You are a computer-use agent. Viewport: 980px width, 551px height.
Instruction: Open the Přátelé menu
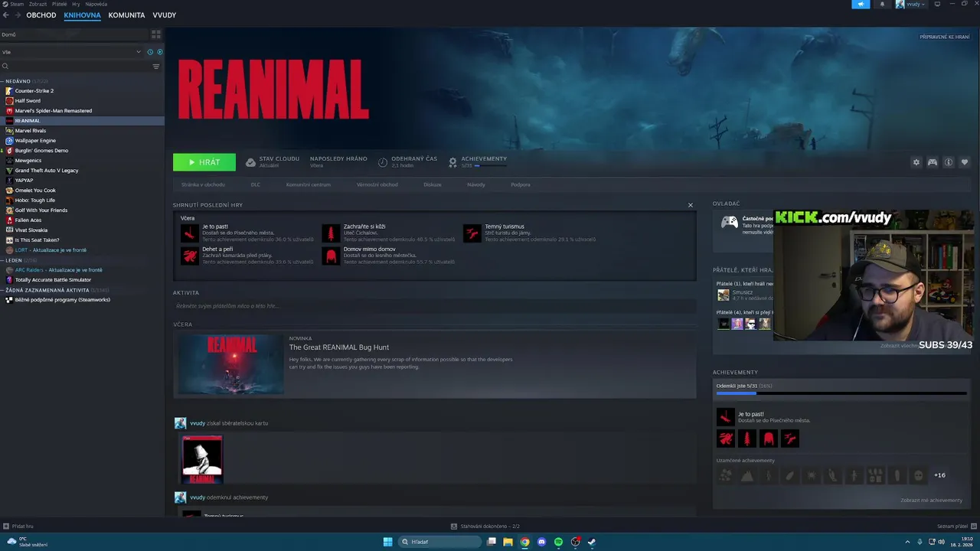tap(59, 4)
